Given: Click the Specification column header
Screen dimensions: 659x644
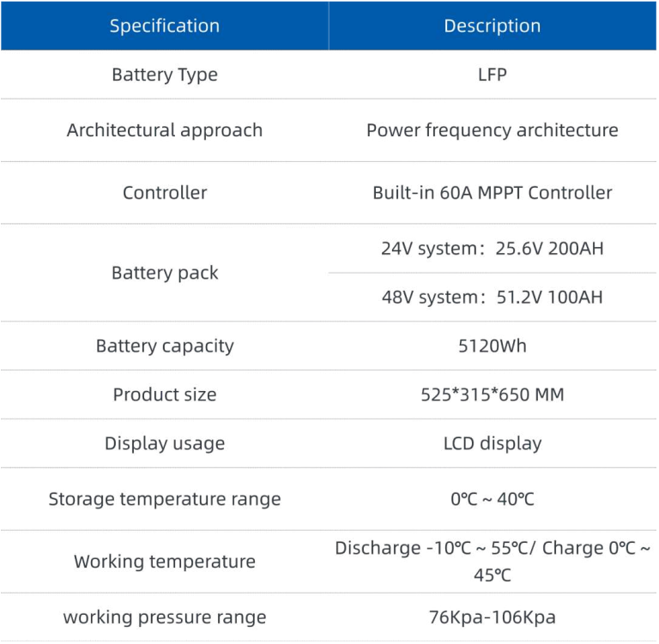Looking at the screenshot, I should pos(165,26).
